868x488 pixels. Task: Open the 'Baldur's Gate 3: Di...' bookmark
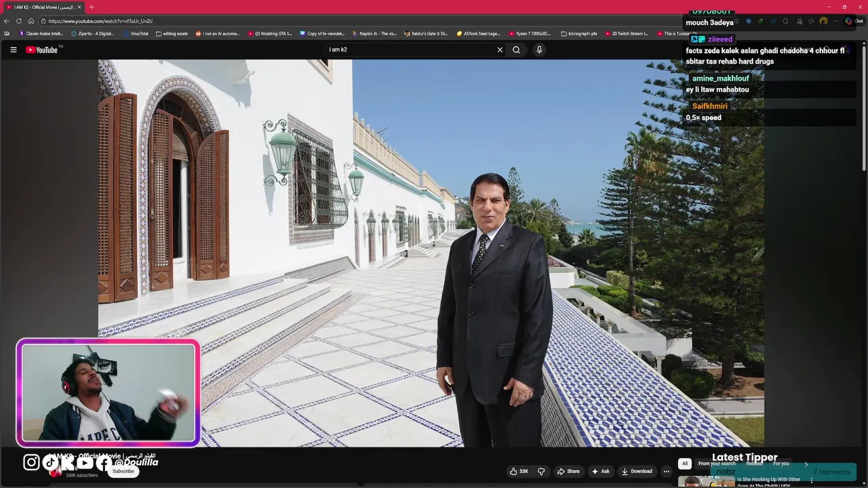click(x=427, y=33)
